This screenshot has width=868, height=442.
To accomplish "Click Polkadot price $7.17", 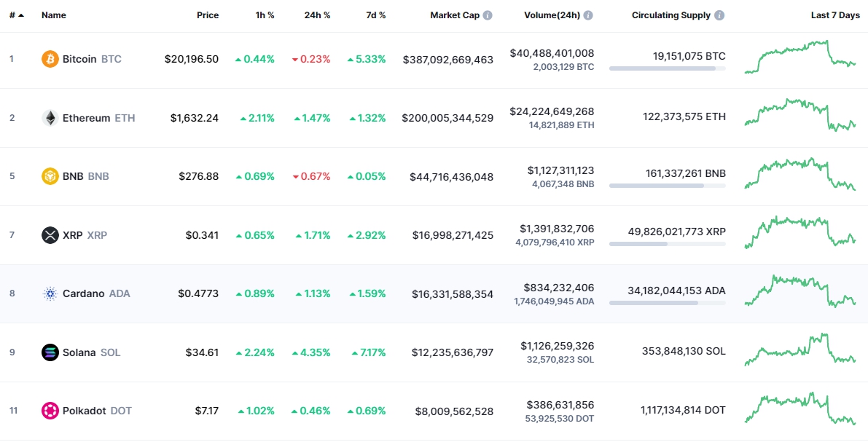I will pyautogui.click(x=206, y=411).
